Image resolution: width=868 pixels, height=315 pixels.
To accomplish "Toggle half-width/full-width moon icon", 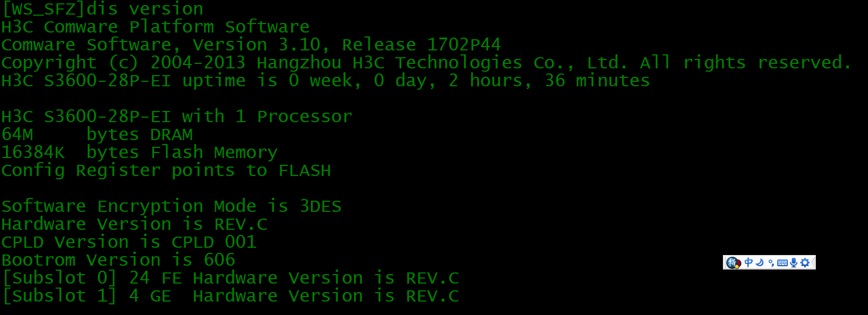I will pos(760,262).
